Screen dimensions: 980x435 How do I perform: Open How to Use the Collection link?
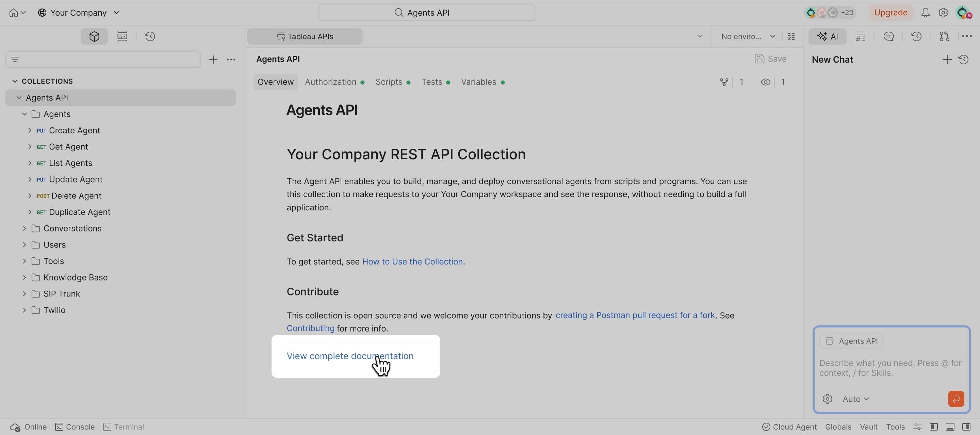click(412, 262)
